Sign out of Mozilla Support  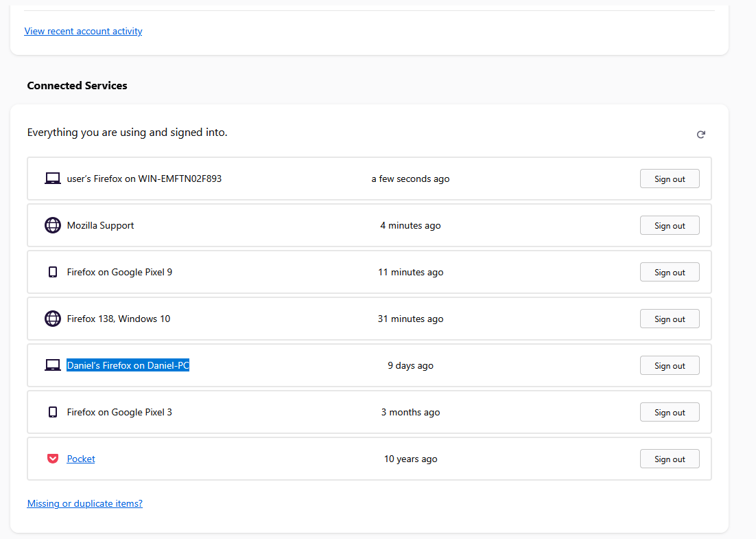tap(670, 226)
